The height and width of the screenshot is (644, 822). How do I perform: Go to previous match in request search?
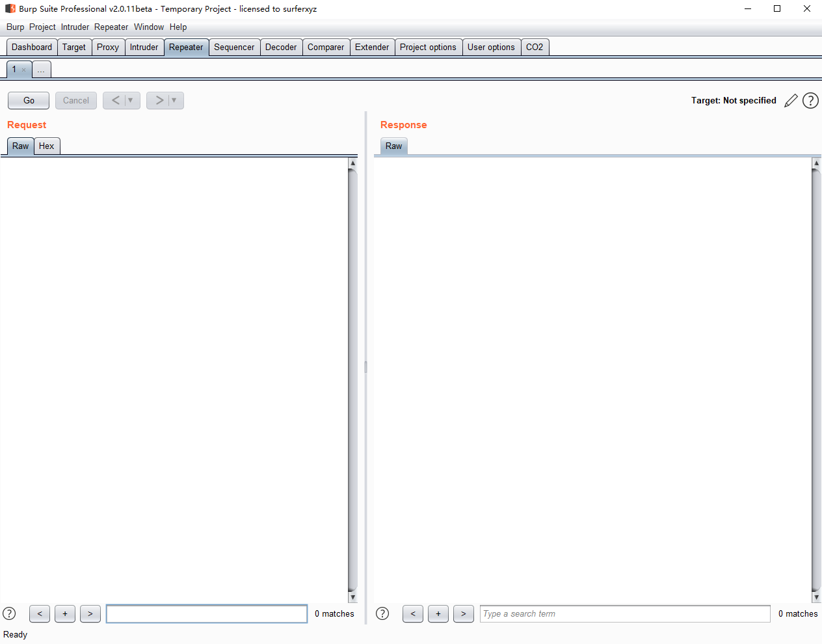40,613
